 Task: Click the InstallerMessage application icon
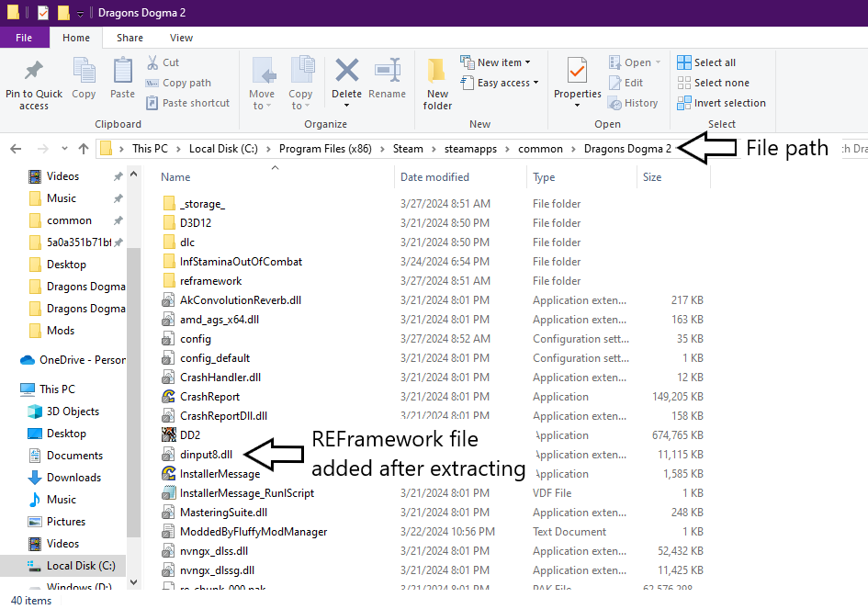pos(169,473)
